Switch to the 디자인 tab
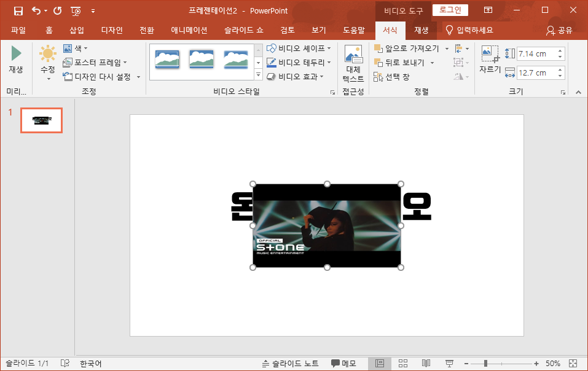The height and width of the screenshot is (371, 588). click(112, 30)
